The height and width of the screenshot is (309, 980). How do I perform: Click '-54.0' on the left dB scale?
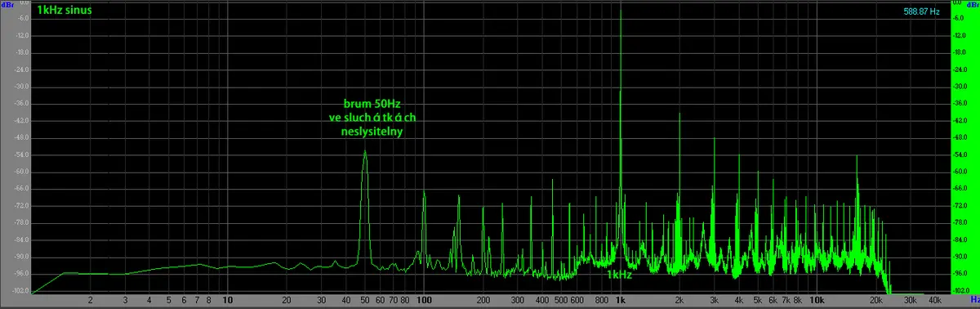click(x=22, y=154)
